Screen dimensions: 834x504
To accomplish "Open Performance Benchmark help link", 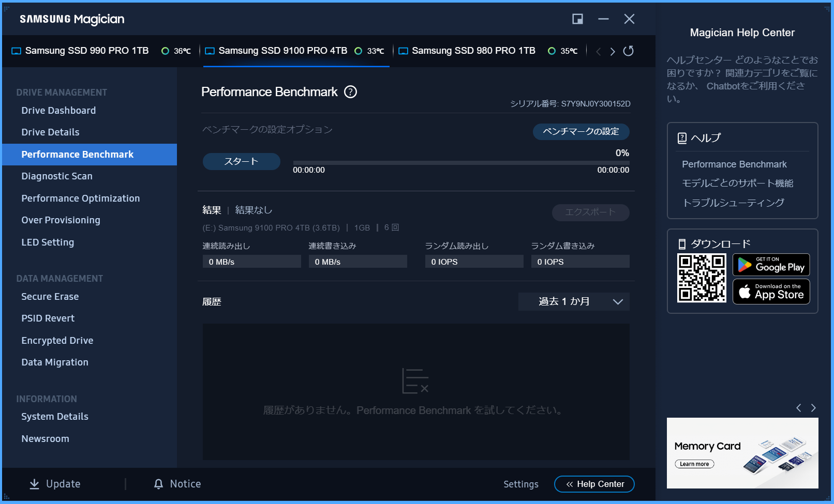I will [x=734, y=164].
